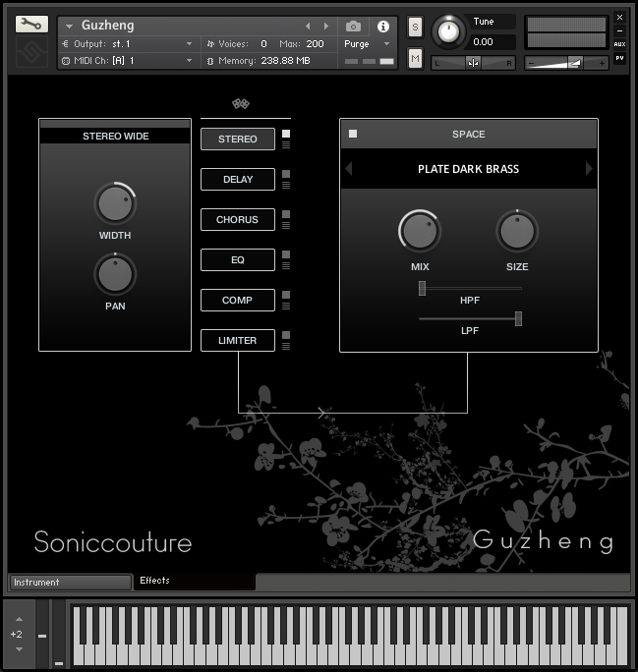The height and width of the screenshot is (672, 638).
Task: Open the Purge dropdown menu
Action: tap(367, 43)
